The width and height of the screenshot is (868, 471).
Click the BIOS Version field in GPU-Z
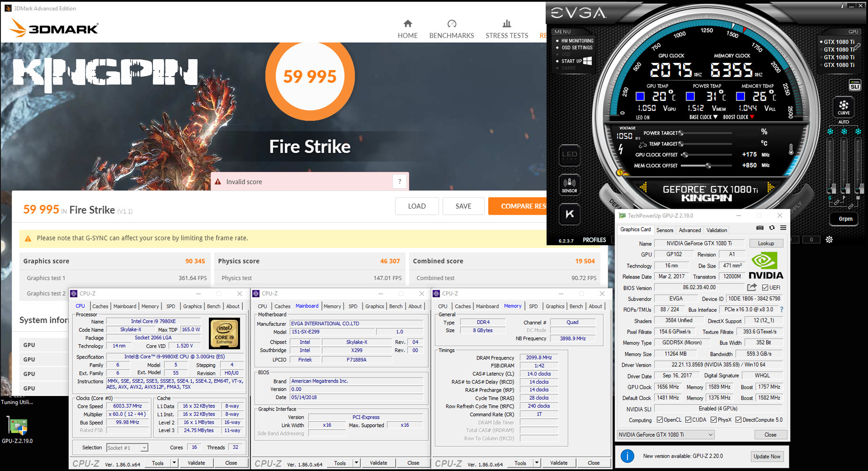click(x=699, y=287)
